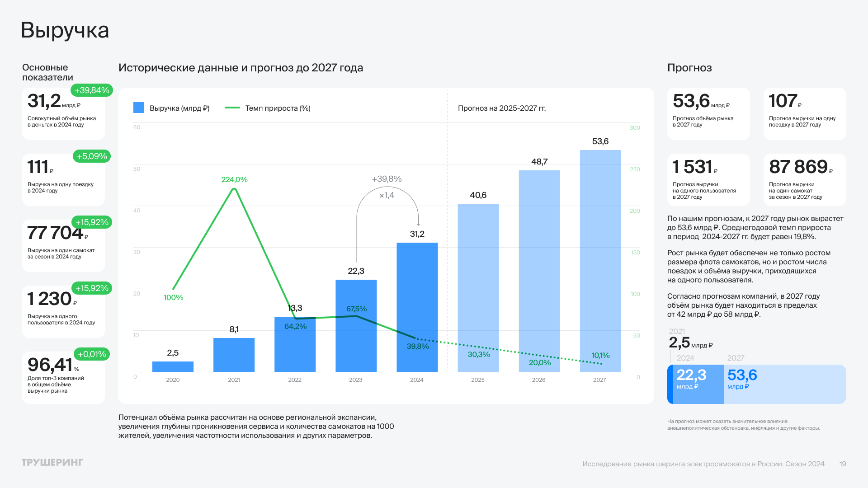868x488 pixels.
Task: Click the Прогноз на 2025-2027 гг. heading
Action: (502, 108)
